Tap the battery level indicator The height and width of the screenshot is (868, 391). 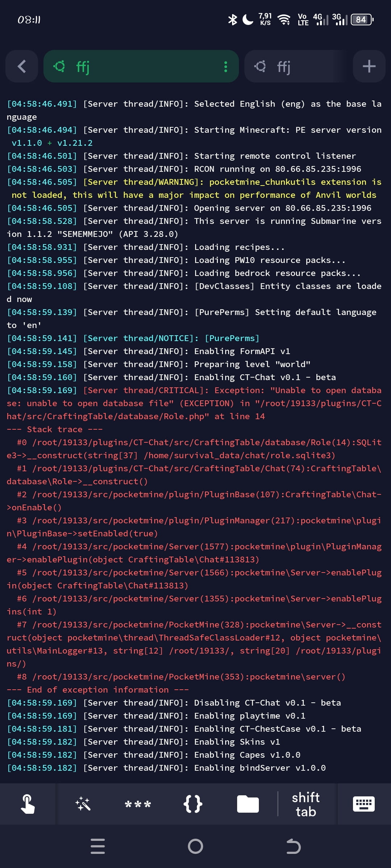362,20
